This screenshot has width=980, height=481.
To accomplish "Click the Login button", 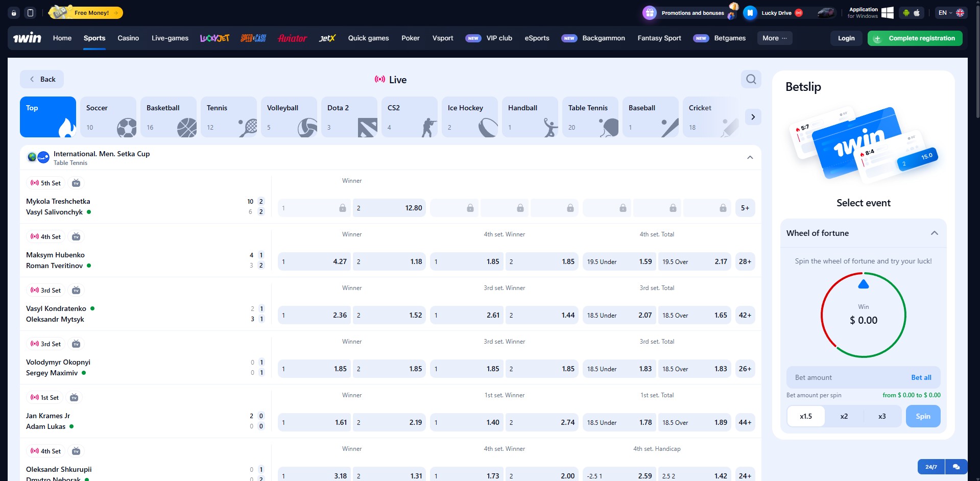I will 846,38.
